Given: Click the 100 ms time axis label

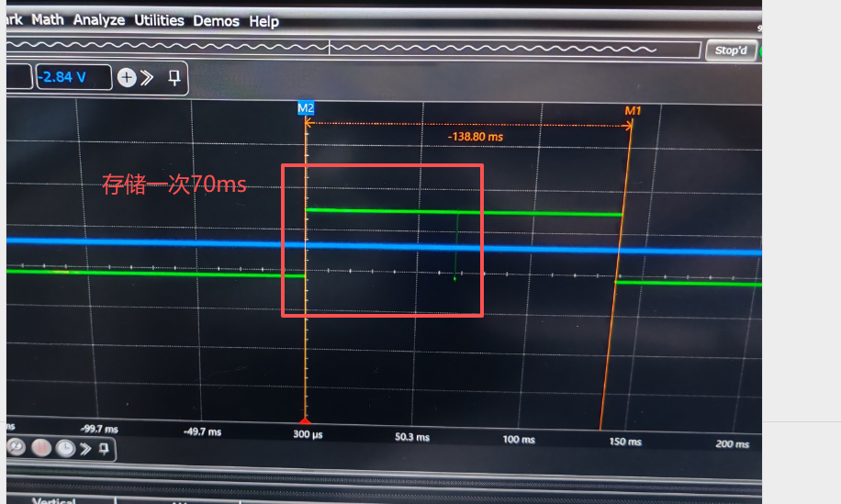Looking at the screenshot, I should (x=519, y=440).
